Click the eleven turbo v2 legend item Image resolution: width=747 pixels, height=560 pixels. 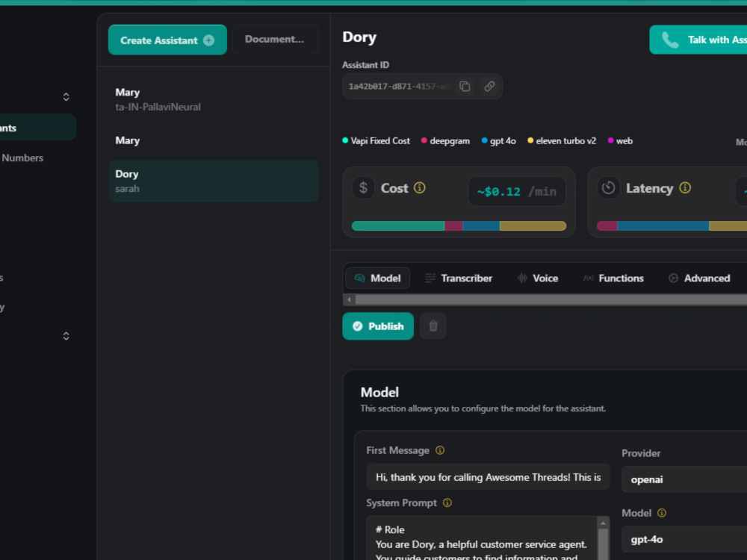pyautogui.click(x=562, y=141)
